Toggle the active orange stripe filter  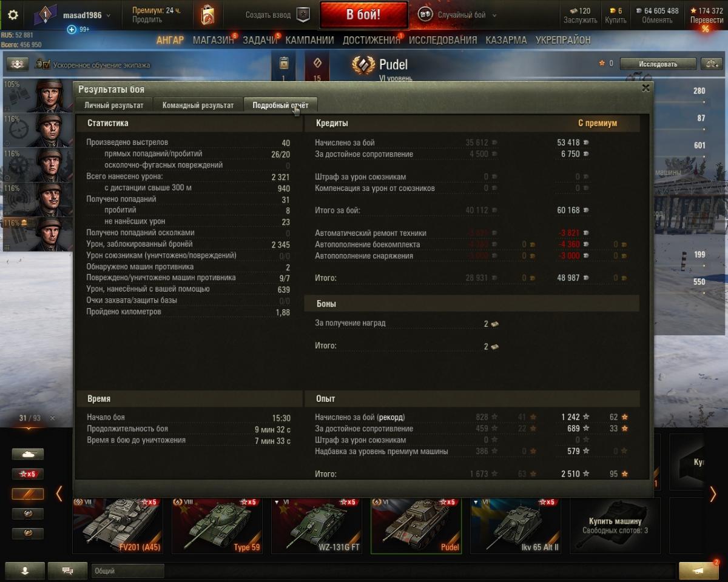(28, 494)
